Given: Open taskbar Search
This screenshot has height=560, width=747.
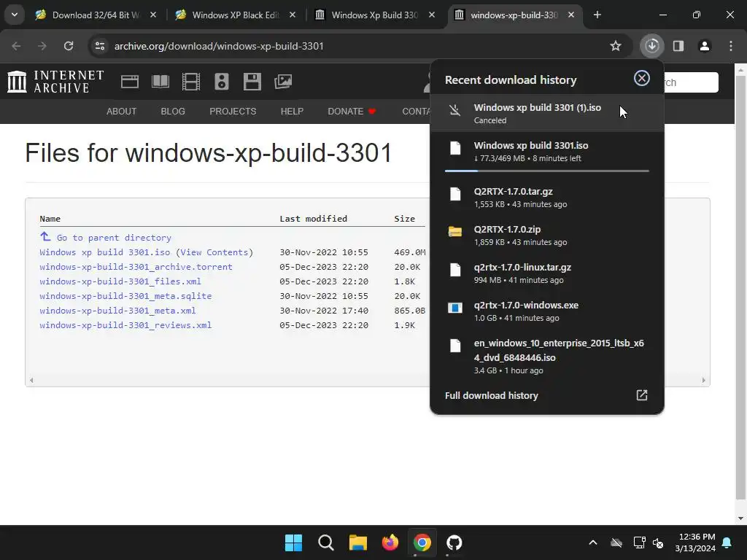Looking at the screenshot, I should point(326,542).
